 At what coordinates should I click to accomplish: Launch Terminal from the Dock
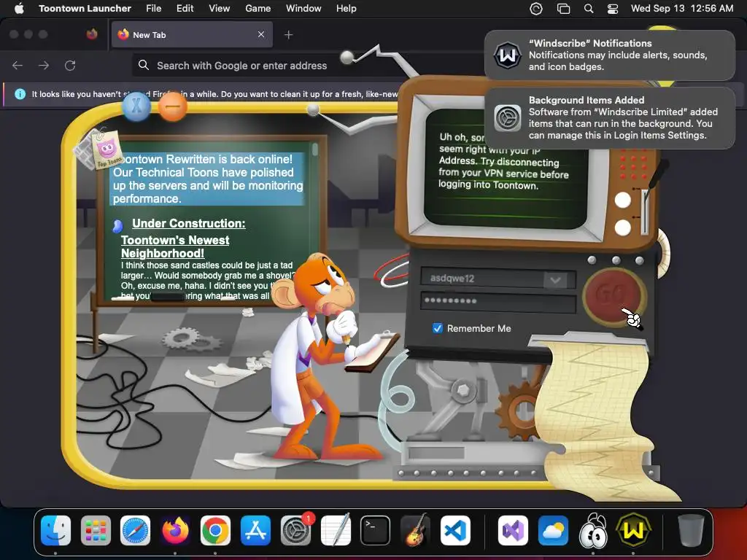pos(375,530)
